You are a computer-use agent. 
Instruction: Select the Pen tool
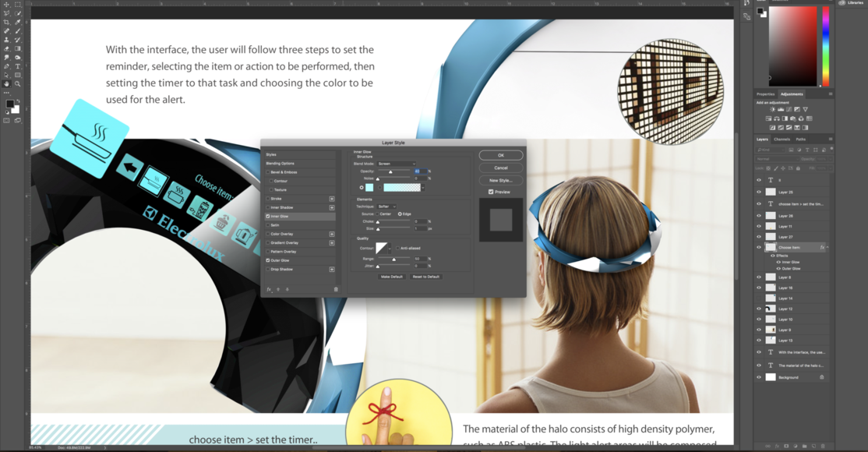click(x=7, y=66)
